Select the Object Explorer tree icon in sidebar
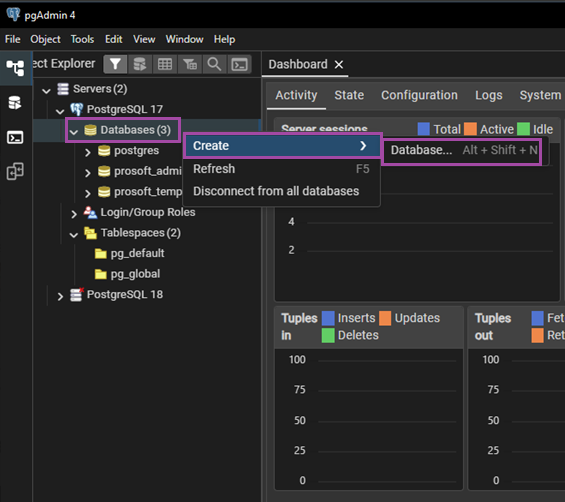The height and width of the screenshot is (502, 565). point(15,68)
